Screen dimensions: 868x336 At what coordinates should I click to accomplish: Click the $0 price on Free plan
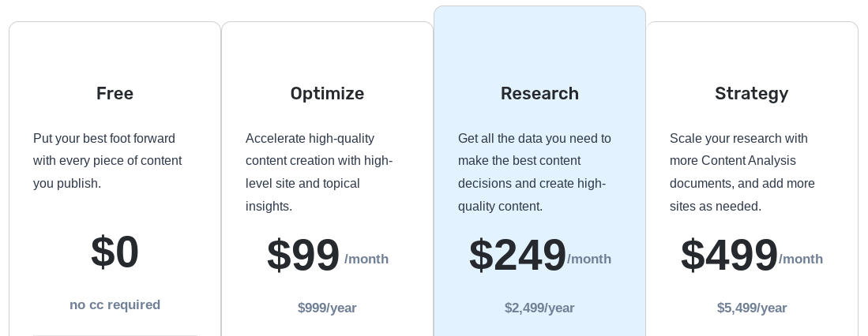(x=115, y=252)
